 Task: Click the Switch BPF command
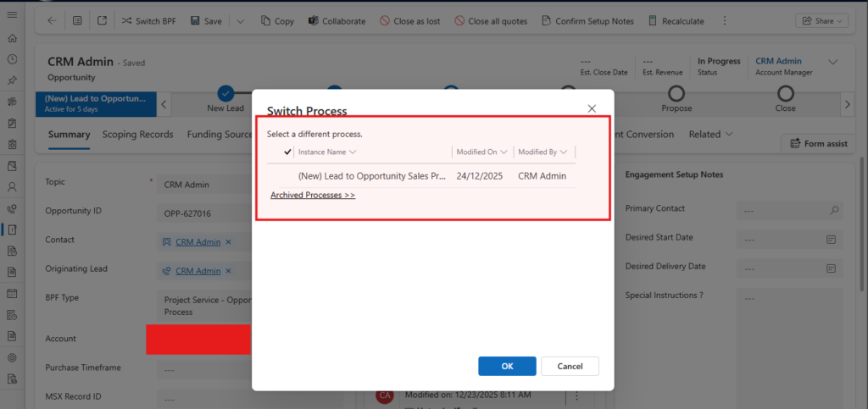tap(151, 21)
